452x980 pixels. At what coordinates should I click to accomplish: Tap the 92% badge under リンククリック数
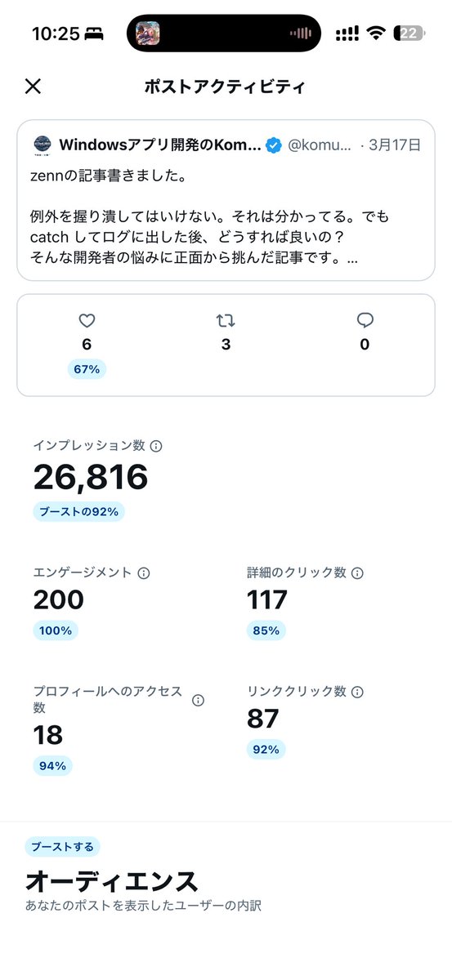[266, 749]
